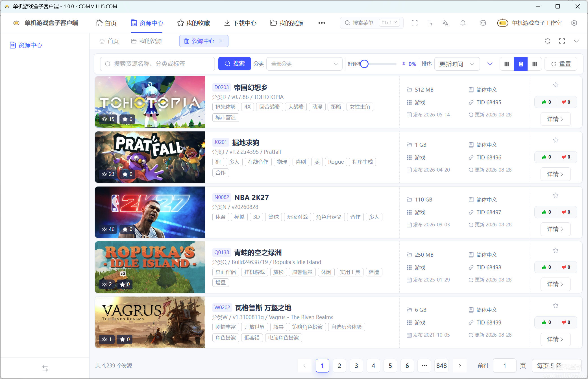The height and width of the screenshot is (379, 588).
Task: Favorite NBA 2K27 with star icon
Action: click(x=556, y=195)
